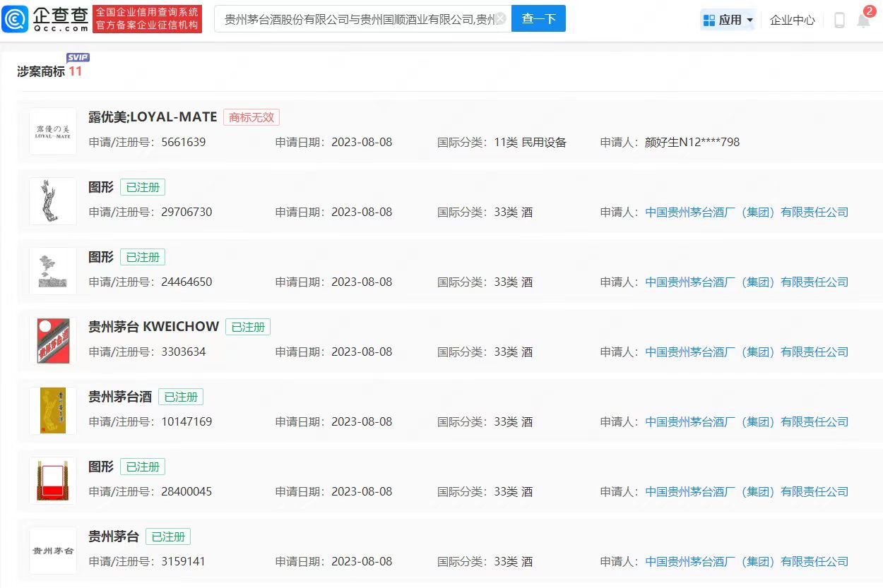
Task: Go to 企业中心
Action: click(793, 20)
